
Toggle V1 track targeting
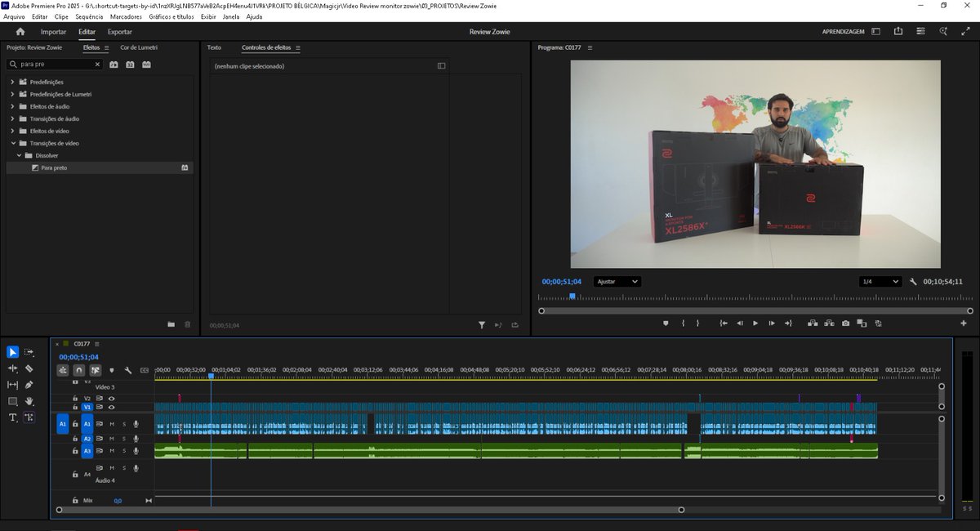[87, 407]
